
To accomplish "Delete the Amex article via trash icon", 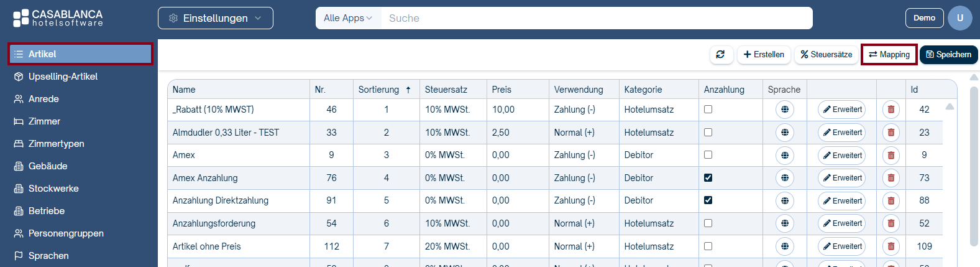I will click(x=891, y=156).
